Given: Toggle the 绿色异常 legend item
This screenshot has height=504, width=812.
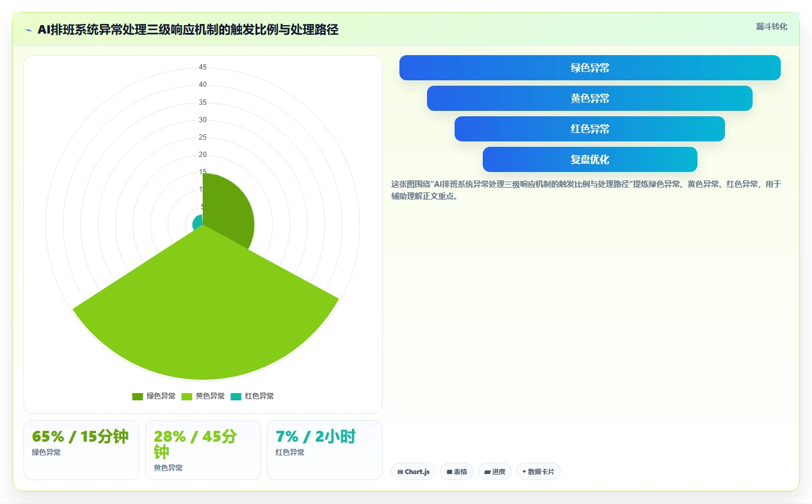Looking at the screenshot, I should pyautogui.click(x=154, y=396).
